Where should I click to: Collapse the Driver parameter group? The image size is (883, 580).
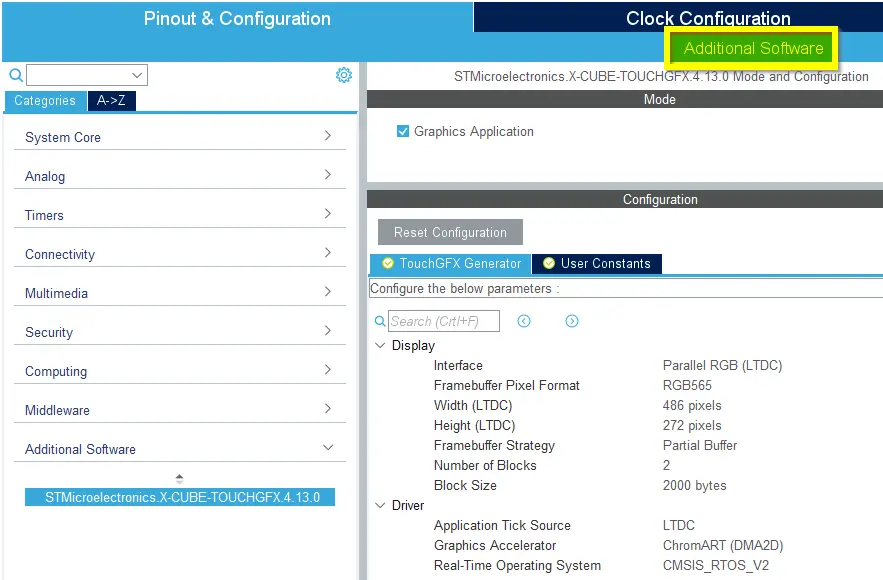[380, 505]
